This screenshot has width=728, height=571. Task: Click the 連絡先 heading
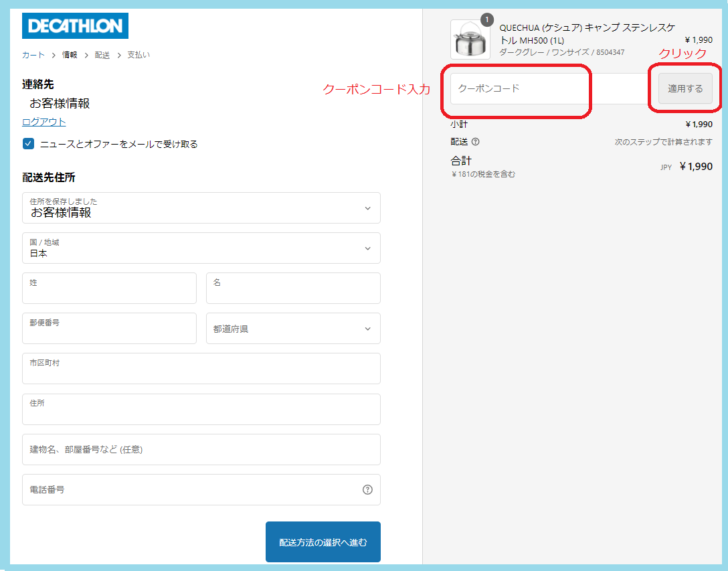37,84
